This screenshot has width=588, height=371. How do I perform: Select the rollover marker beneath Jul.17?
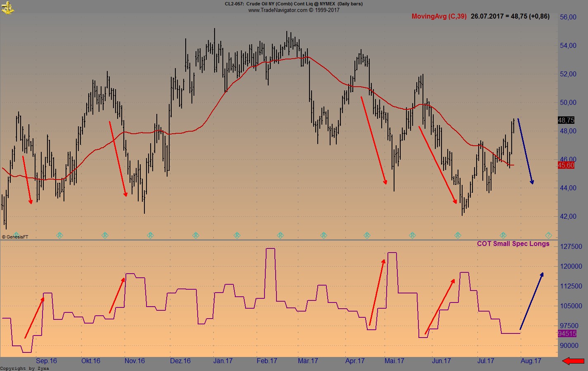click(502, 235)
